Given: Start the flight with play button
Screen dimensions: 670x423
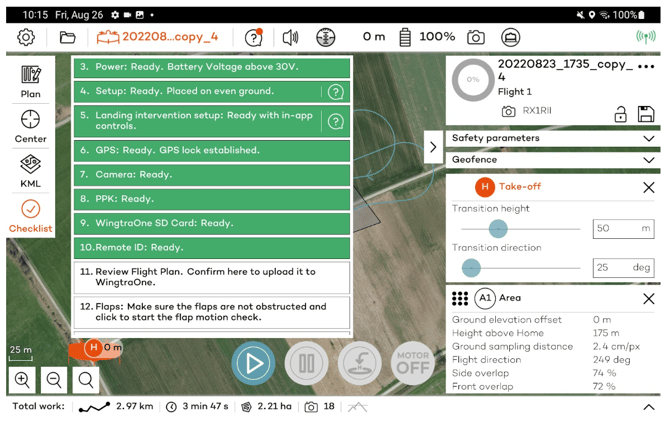Looking at the screenshot, I should pos(253,364).
